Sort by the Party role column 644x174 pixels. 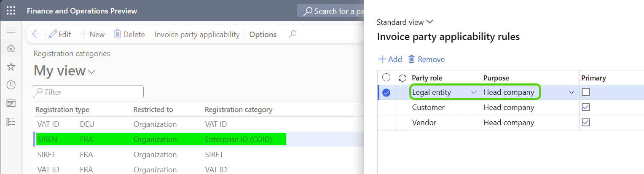[427, 78]
